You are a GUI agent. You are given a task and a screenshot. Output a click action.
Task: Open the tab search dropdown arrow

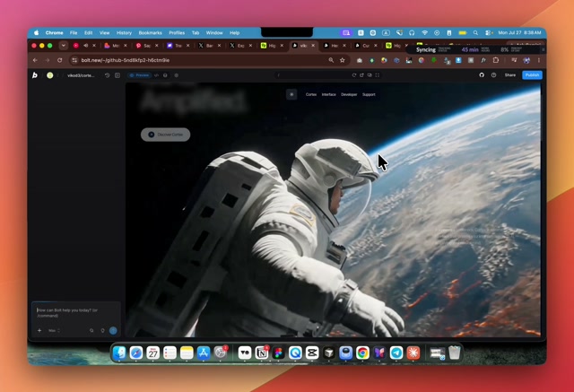click(x=64, y=46)
